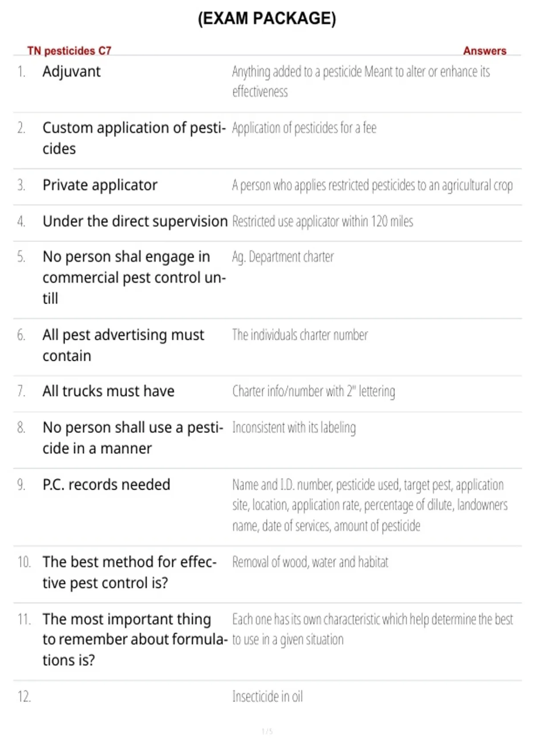
Task: Click 'Inconsistent with its labeling' answer
Action: (x=294, y=427)
